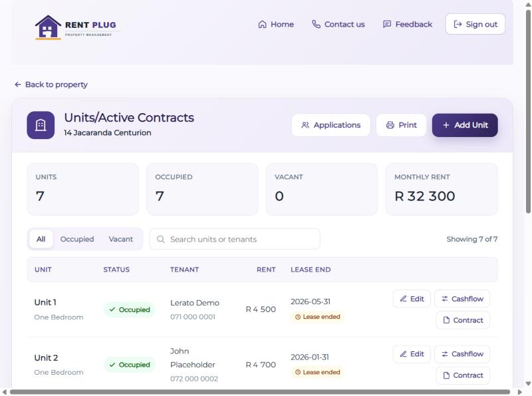The width and height of the screenshot is (532, 396).
Task: Add a new unit
Action: pos(465,125)
